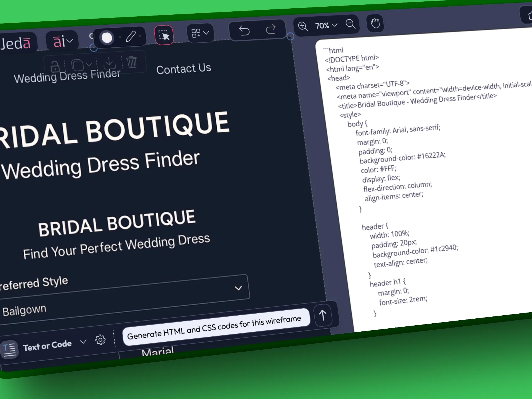This screenshot has width=532, height=399.
Task: Click the redo arrow
Action: (x=271, y=29)
